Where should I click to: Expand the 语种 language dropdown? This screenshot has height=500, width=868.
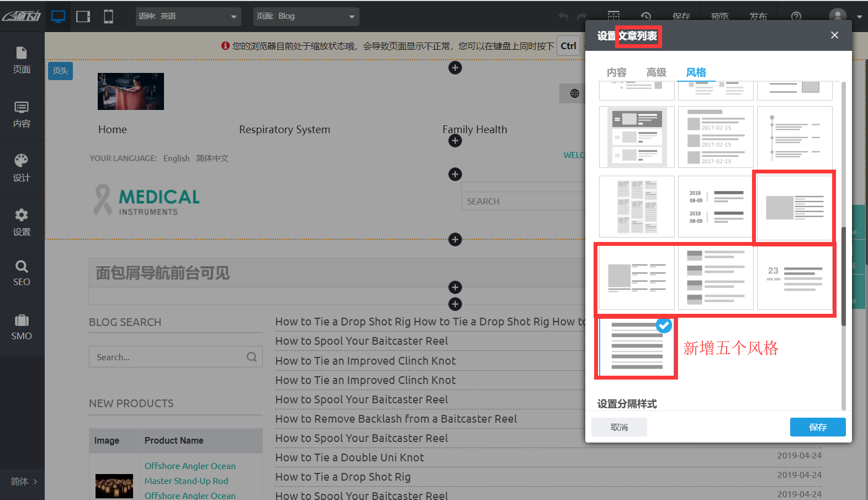188,17
